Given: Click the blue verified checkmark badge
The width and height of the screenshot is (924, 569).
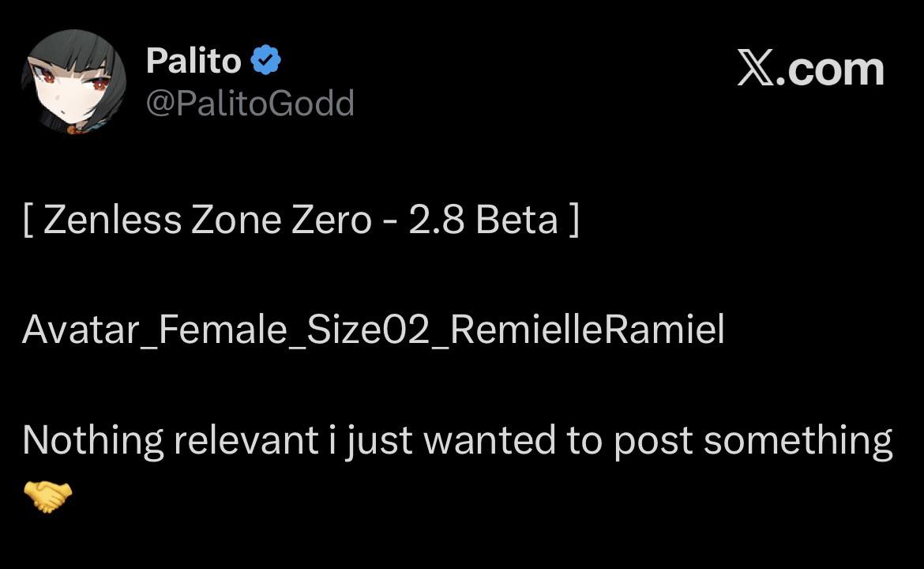Looking at the screenshot, I should 266,61.
